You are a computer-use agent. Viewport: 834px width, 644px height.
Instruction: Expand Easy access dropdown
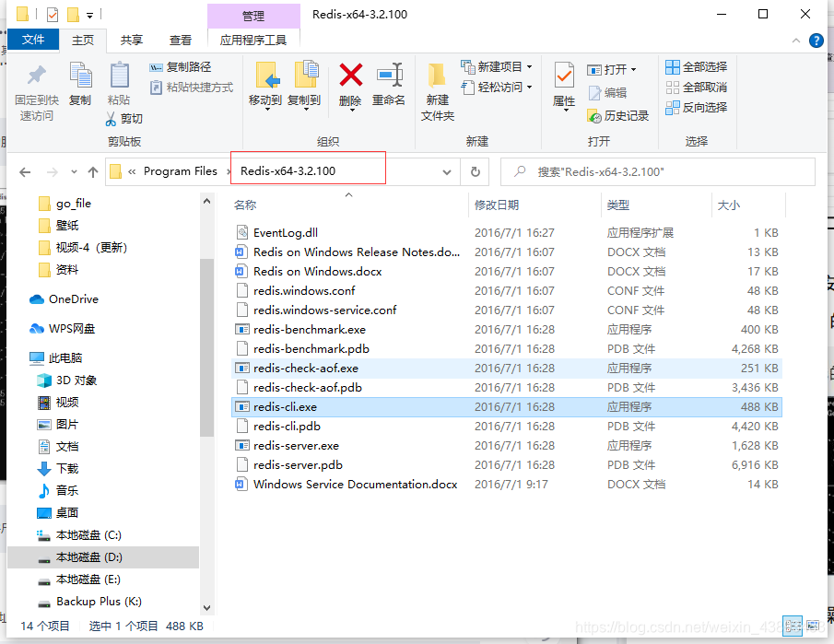pyautogui.click(x=497, y=88)
